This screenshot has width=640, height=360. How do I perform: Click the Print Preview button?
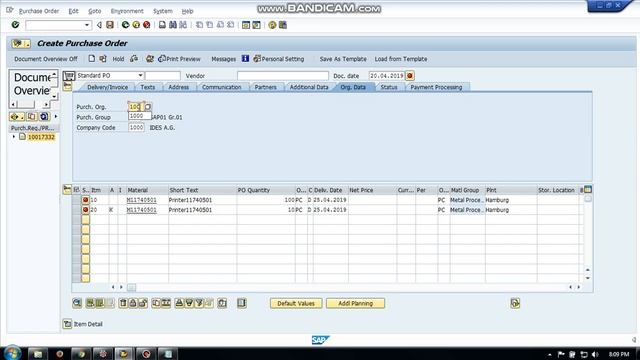pos(180,59)
